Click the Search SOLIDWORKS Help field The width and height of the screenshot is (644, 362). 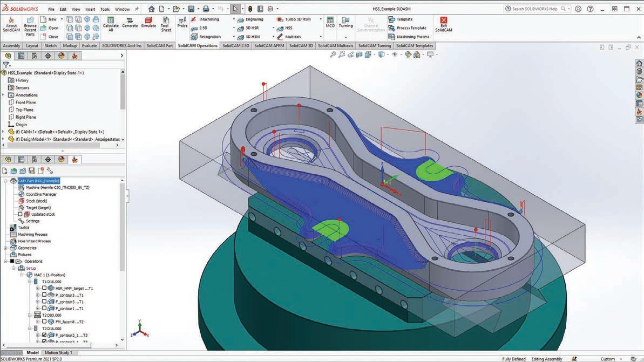click(537, 9)
